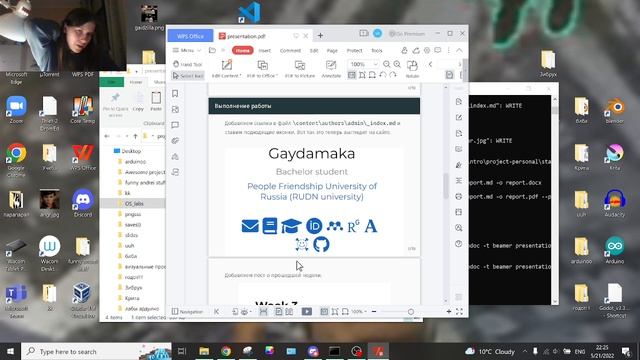
Task: Open the Annotate tool
Action: [x=331, y=69]
